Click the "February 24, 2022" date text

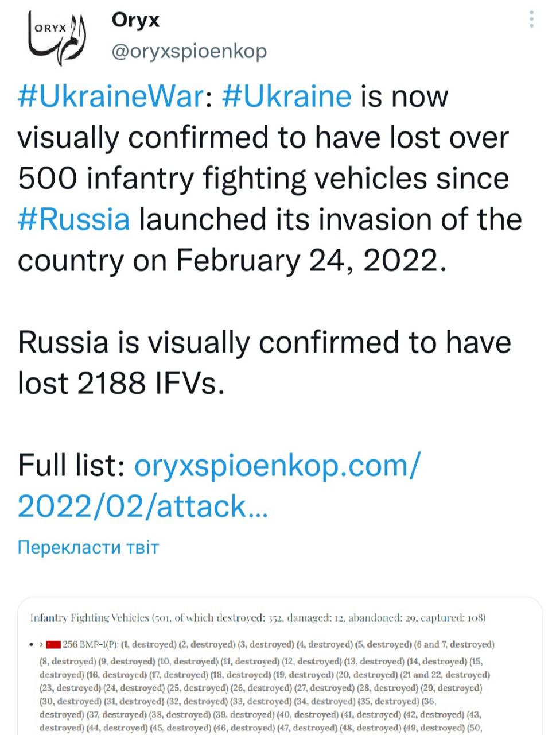point(310,261)
